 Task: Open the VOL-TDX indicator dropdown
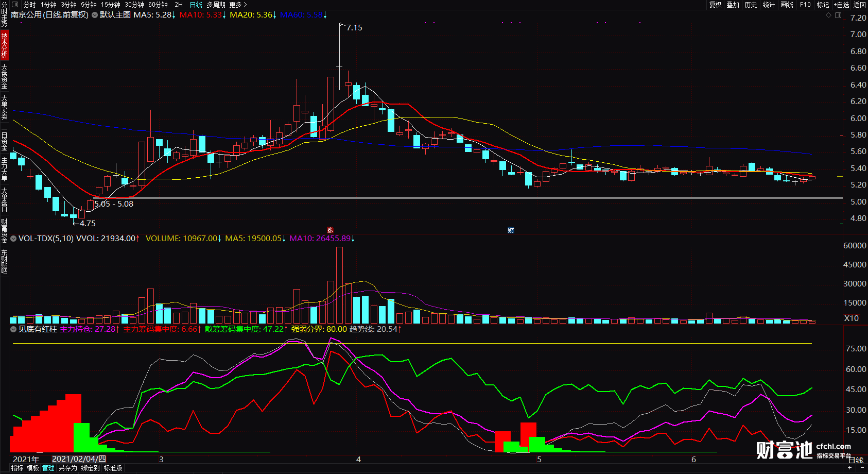pyautogui.click(x=13, y=239)
